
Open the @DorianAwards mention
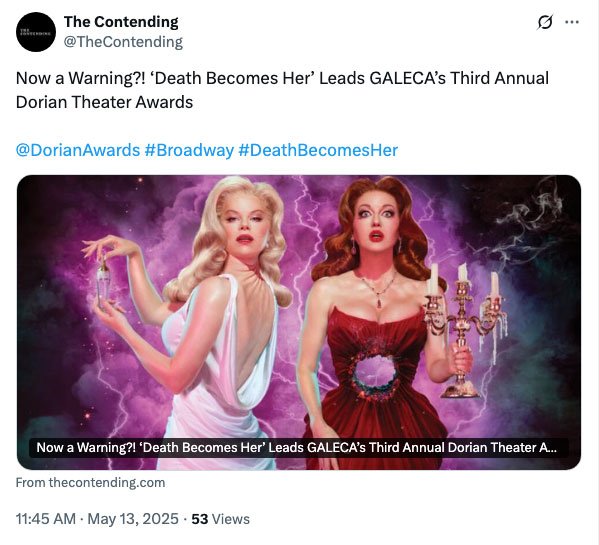(x=78, y=150)
